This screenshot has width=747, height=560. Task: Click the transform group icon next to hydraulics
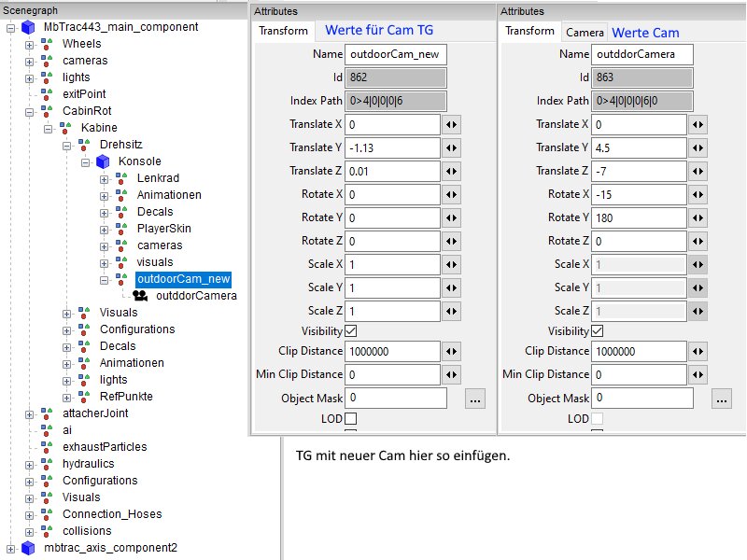point(48,464)
